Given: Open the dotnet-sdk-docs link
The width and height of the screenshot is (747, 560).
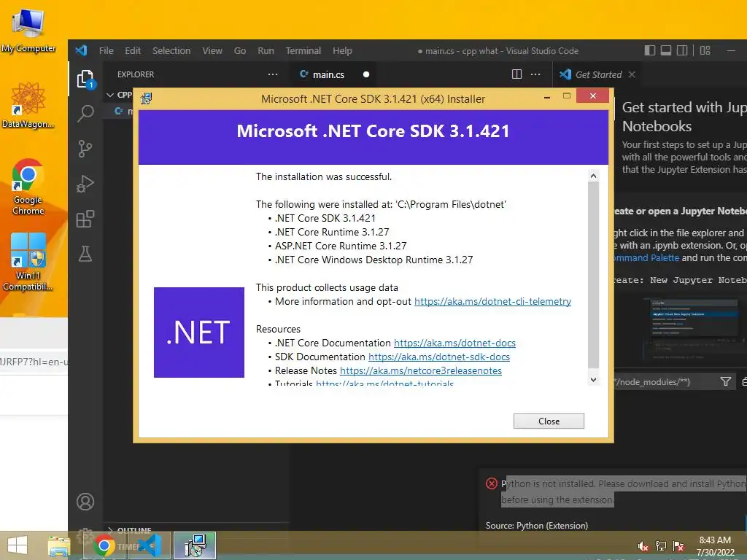Looking at the screenshot, I should (438, 357).
